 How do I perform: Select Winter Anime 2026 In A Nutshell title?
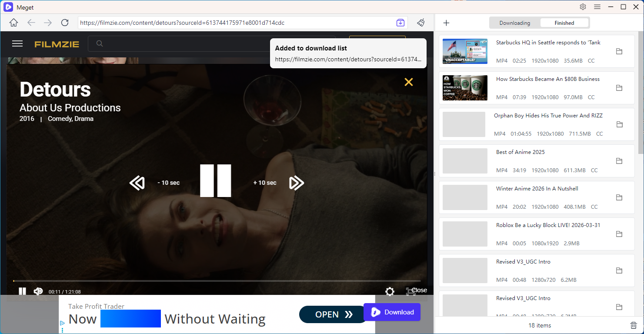pyautogui.click(x=537, y=189)
